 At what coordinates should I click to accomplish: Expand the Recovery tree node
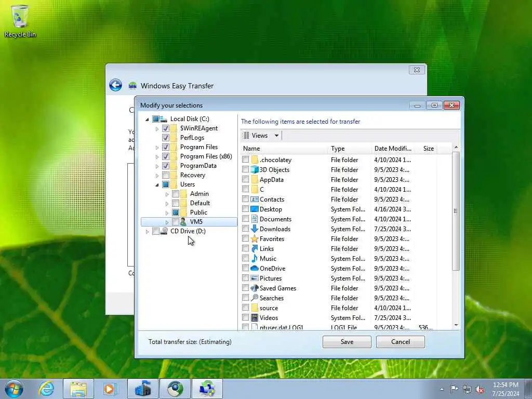157,176
